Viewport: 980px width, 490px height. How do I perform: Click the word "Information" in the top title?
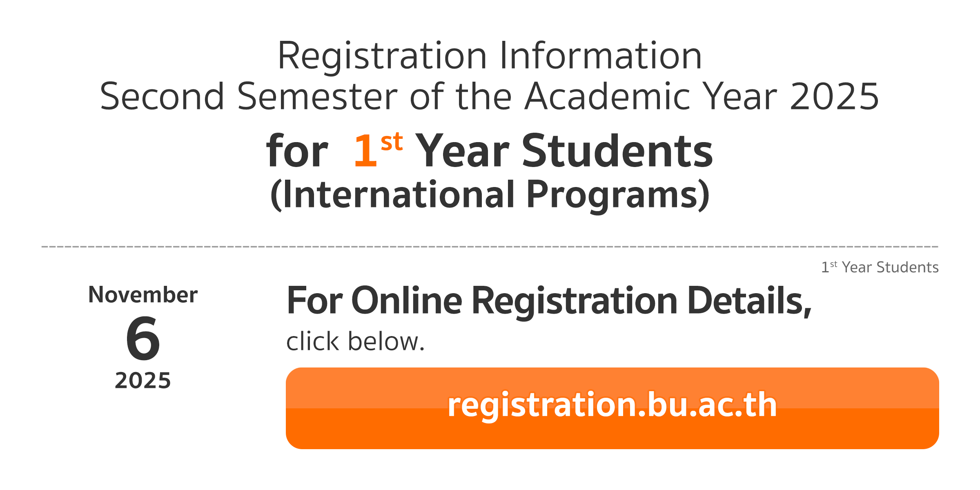point(600,56)
